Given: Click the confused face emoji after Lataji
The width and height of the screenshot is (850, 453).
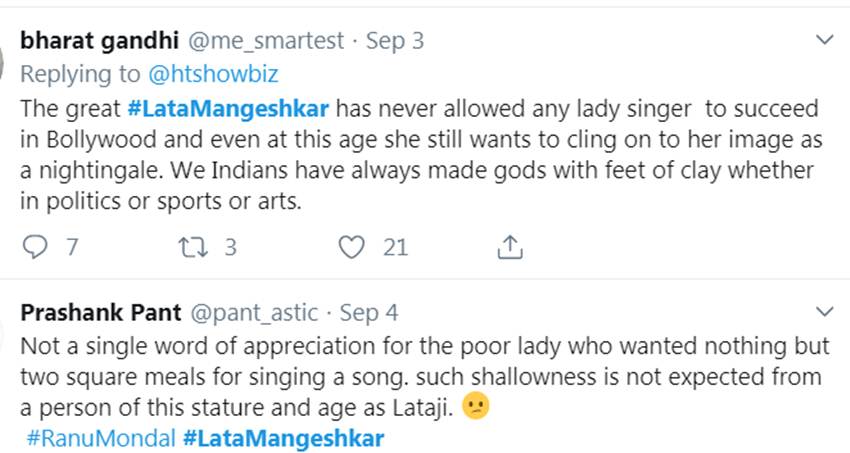Looking at the screenshot, I should 477,408.
